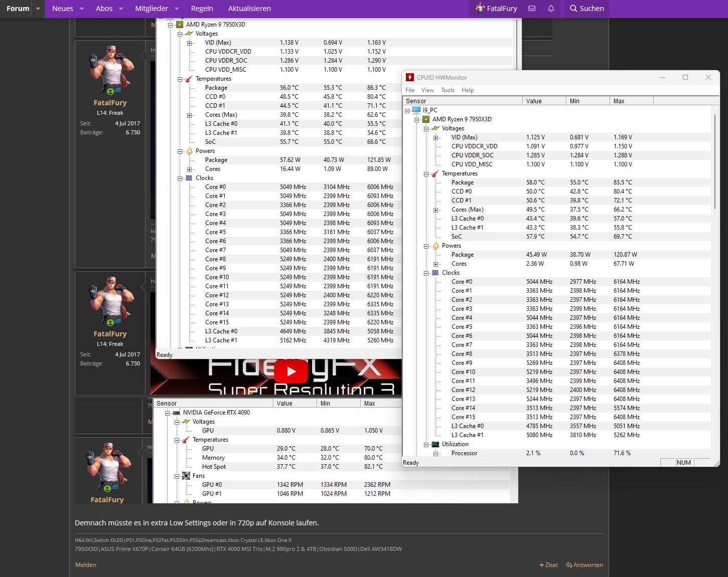
Task: Open the notification bell icon
Action: click(x=550, y=9)
